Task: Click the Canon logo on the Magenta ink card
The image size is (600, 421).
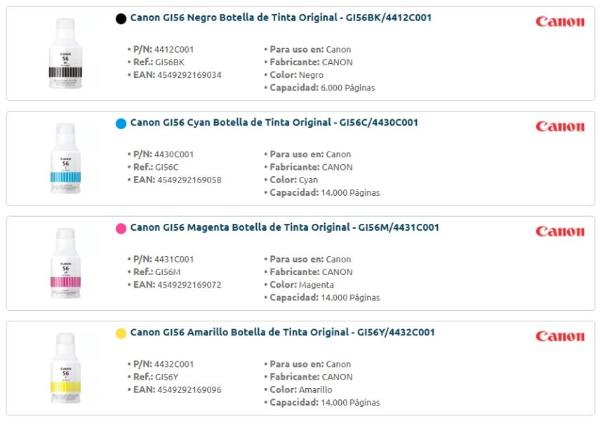Action: (x=560, y=231)
